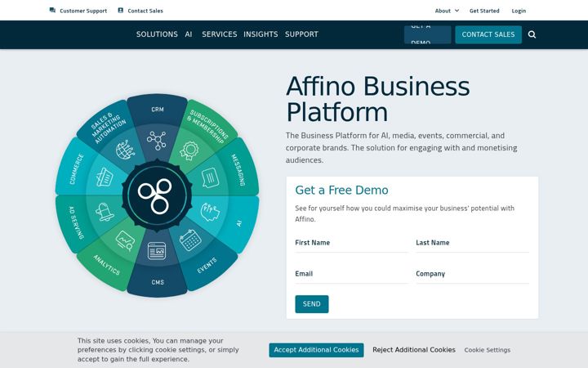Click the Contact Sales top link

pos(145,11)
